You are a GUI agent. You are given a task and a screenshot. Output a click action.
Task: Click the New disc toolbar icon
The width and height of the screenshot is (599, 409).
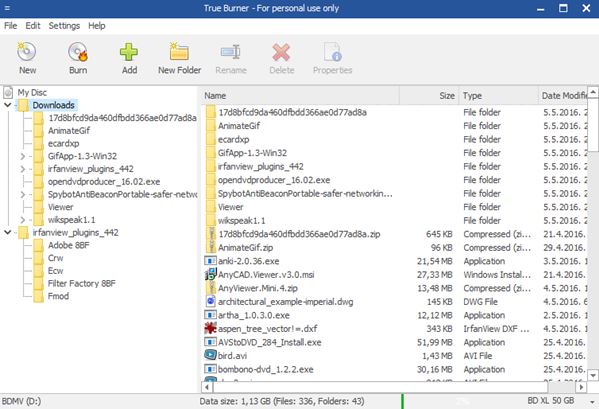[27, 52]
